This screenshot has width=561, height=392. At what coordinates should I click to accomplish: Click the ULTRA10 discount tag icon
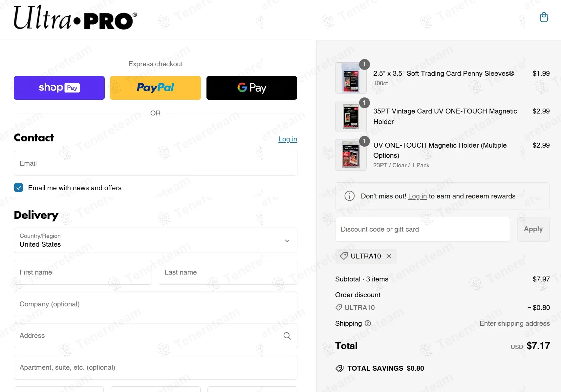[344, 256]
